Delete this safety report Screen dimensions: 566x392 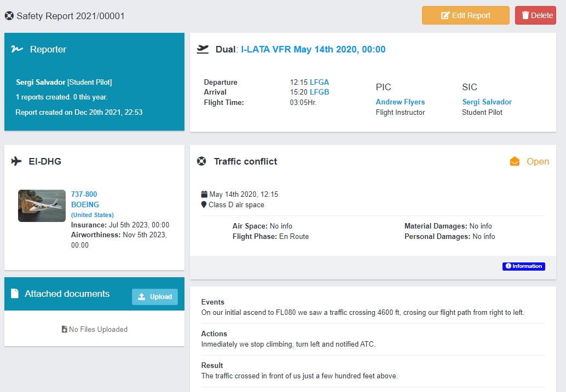(535, 15)
